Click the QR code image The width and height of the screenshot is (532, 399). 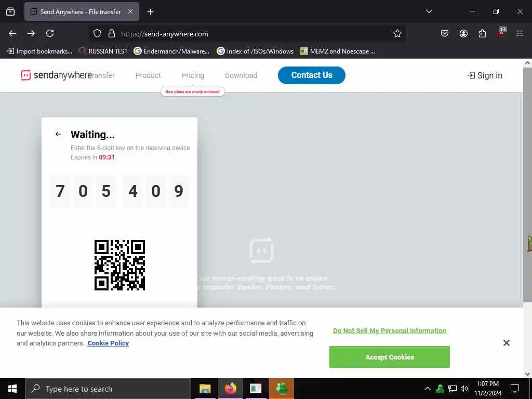coord(119,265)
